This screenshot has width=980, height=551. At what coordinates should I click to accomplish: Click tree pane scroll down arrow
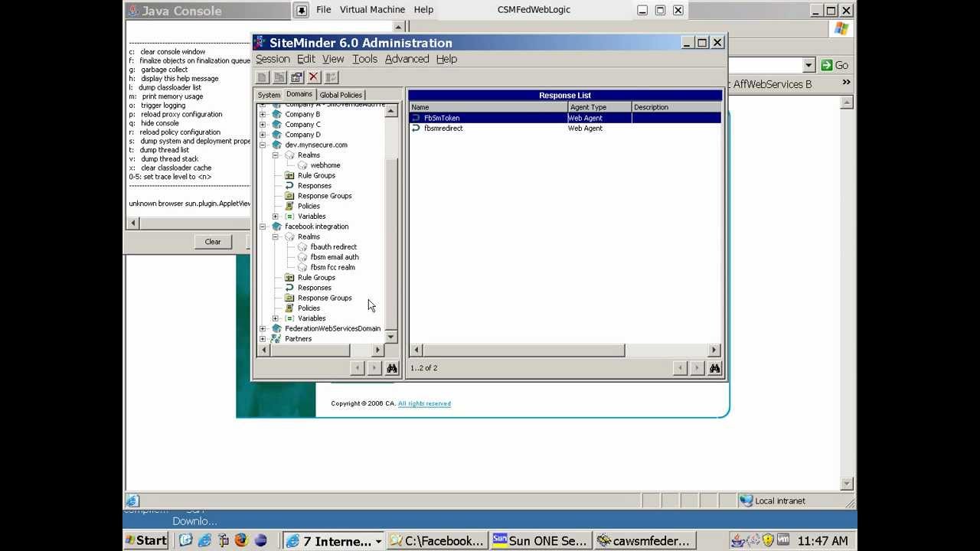tap(391, 337)
